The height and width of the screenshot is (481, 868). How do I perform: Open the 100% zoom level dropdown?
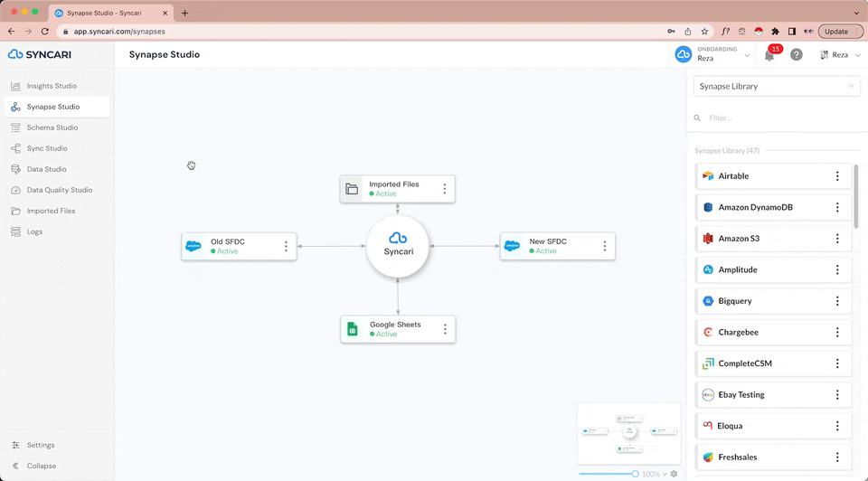(x=655, y=475)
